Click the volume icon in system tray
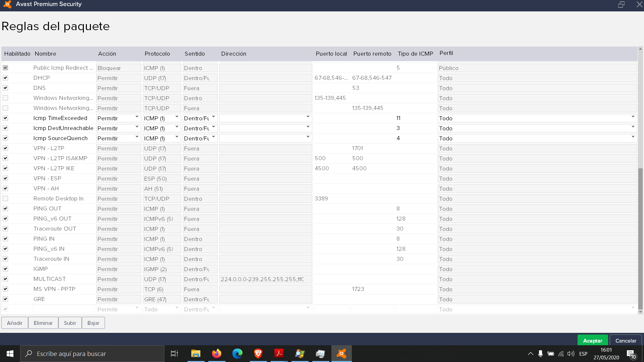Screen dimensions: 644x362 pyautogui.click(x=571, y=354)
